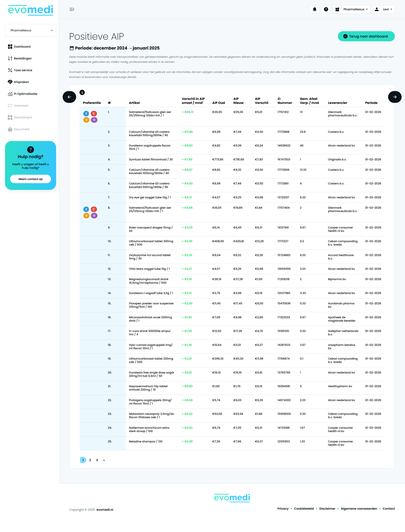Click the notification bell icon
Image resolution: width=405 pixels, height=532 pixels.
click(x=315, y=9)
